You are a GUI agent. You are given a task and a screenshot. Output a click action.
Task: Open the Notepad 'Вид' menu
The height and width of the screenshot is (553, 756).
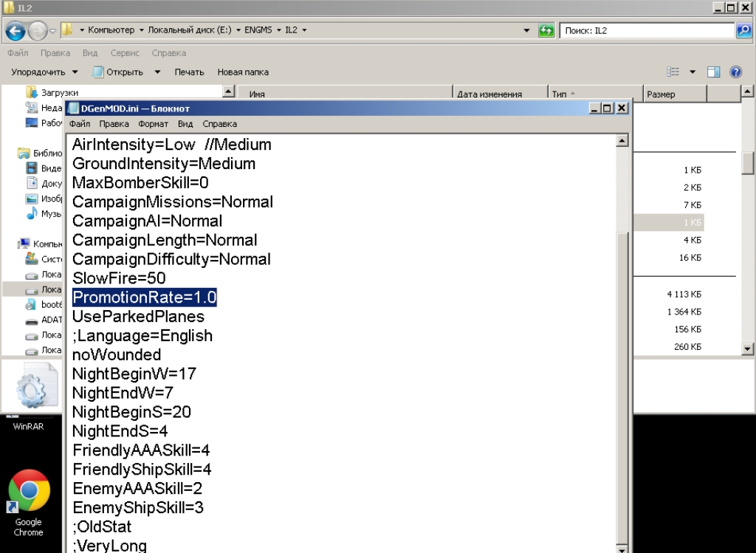[185, 124]
